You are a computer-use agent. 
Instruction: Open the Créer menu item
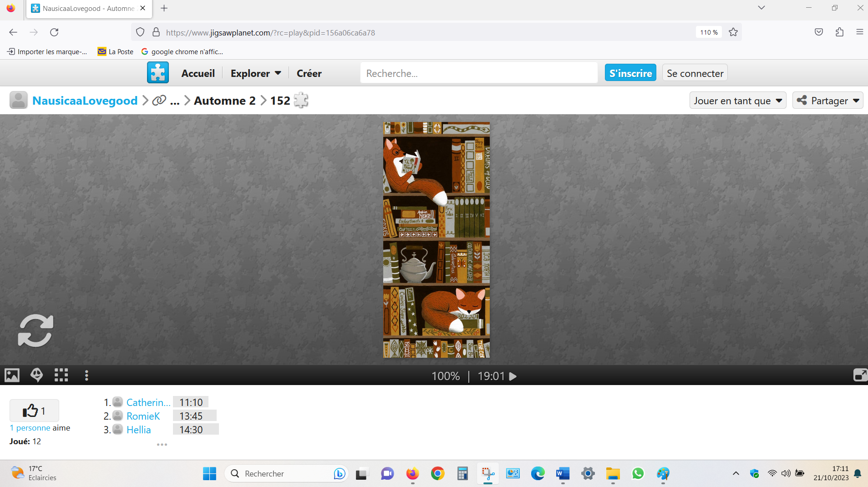(x=309, y=73)
